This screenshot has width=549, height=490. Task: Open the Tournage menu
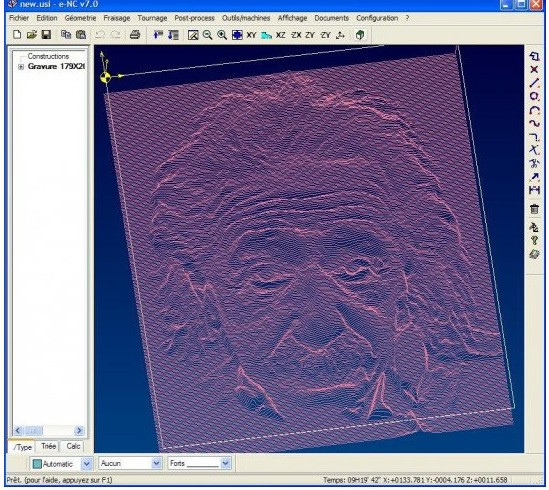point(152,18)
